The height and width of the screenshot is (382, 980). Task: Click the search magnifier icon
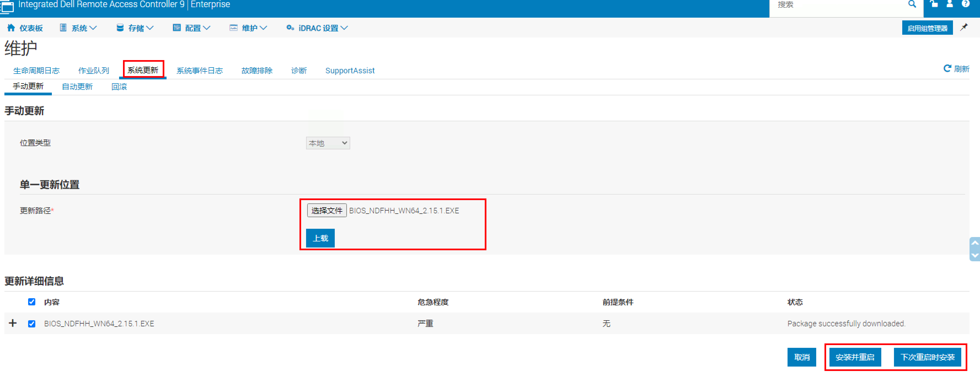[912, 4]
